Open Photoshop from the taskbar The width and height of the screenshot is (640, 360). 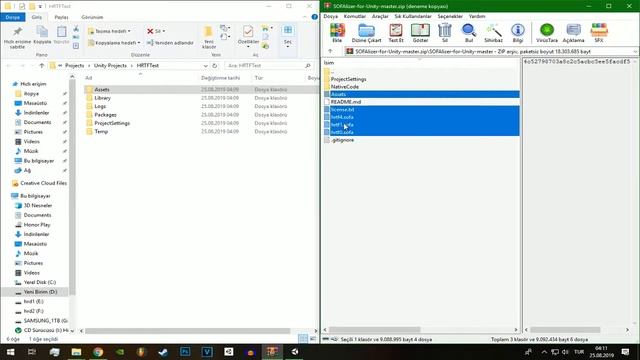[185, 352]
